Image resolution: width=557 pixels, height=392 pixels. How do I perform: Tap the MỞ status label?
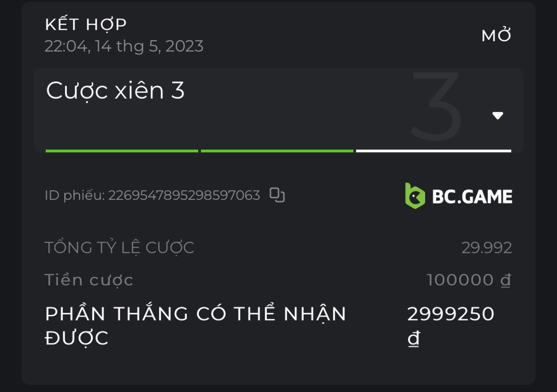(497, 36)
